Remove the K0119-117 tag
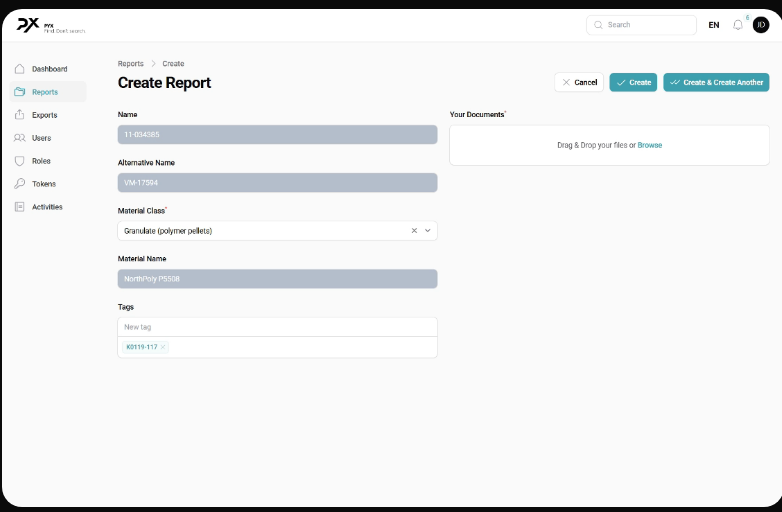The width and height of the screenshot is (782, 512). pyautogui.click(x=163, y=347)
